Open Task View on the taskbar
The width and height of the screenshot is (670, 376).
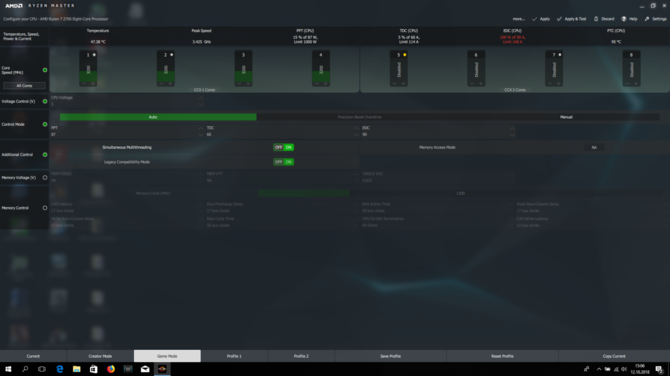42,369
